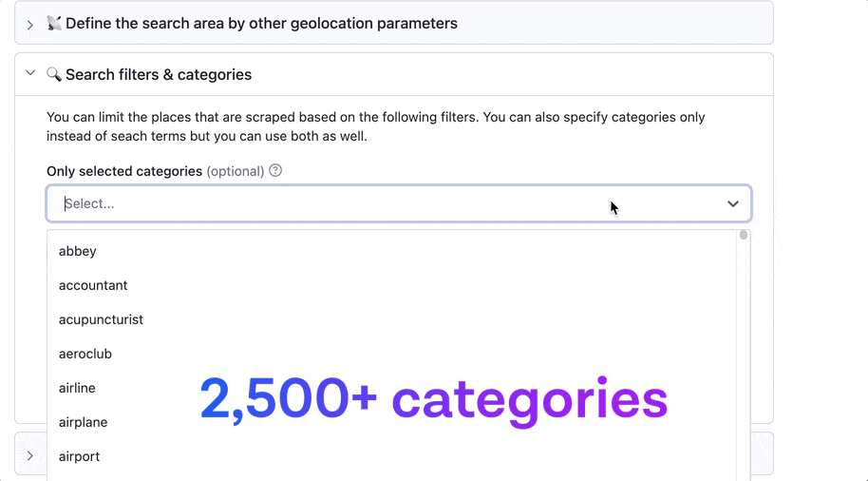The image size is (868, 481).
Task: Click the Only selected categories label
Action: tap(124, 171)
